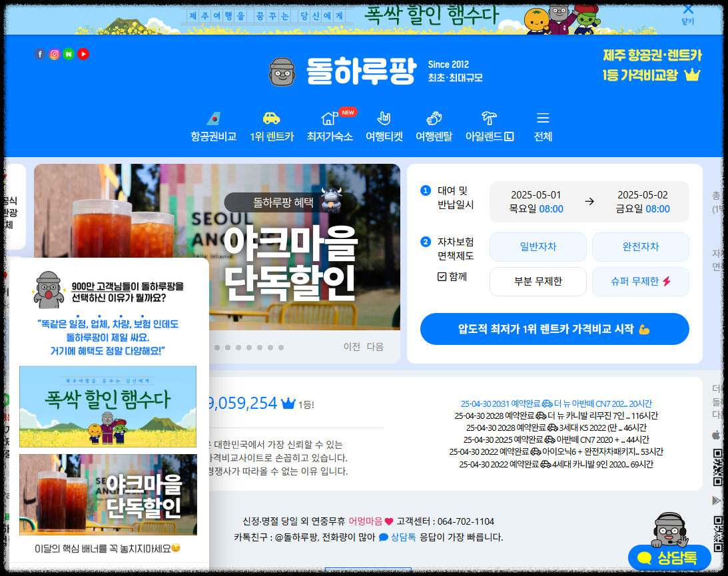Image resolution: width=728 pixels, height=576 pixels.
Task: Close the top banner with 닫기
Action: click(x=687, y=15)
